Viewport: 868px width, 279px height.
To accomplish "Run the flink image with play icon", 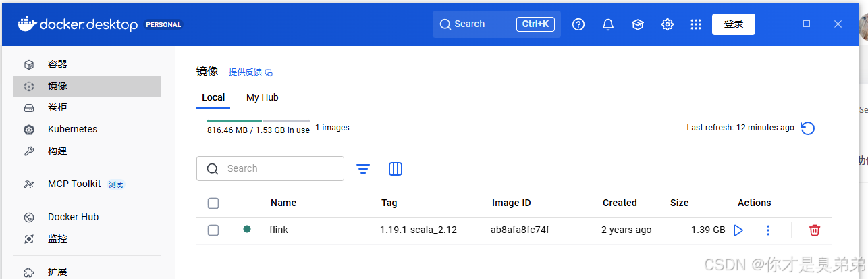I will [x=738, y=230].
